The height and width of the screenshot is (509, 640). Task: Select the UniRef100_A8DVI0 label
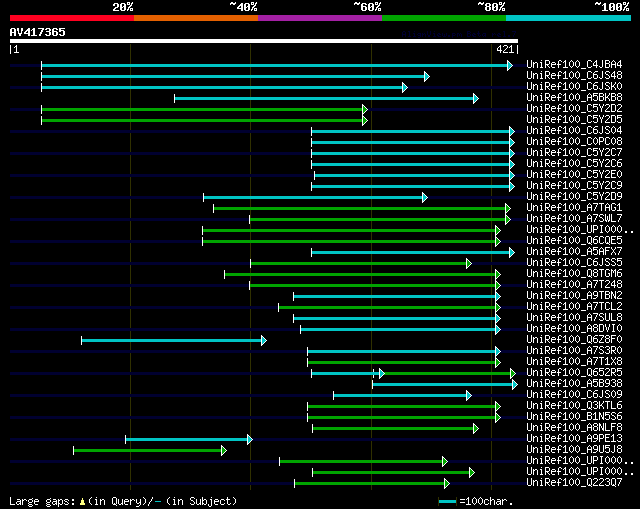point(574,329)
